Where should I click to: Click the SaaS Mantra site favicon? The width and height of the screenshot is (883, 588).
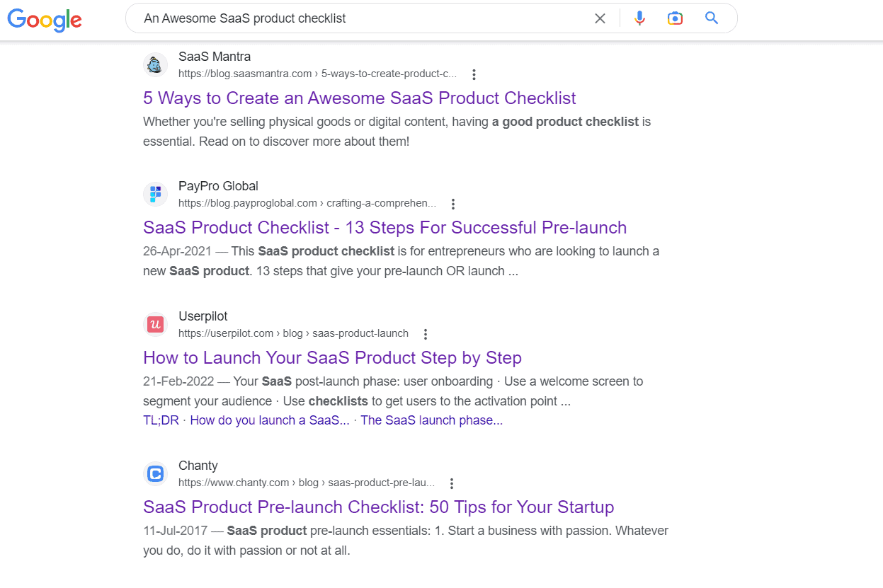pos(155,65)
